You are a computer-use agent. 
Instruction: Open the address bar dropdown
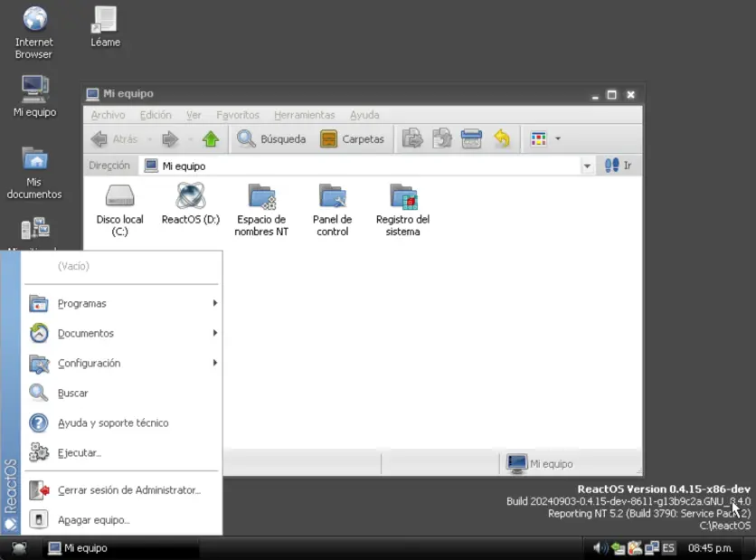(x=587, y=166)
